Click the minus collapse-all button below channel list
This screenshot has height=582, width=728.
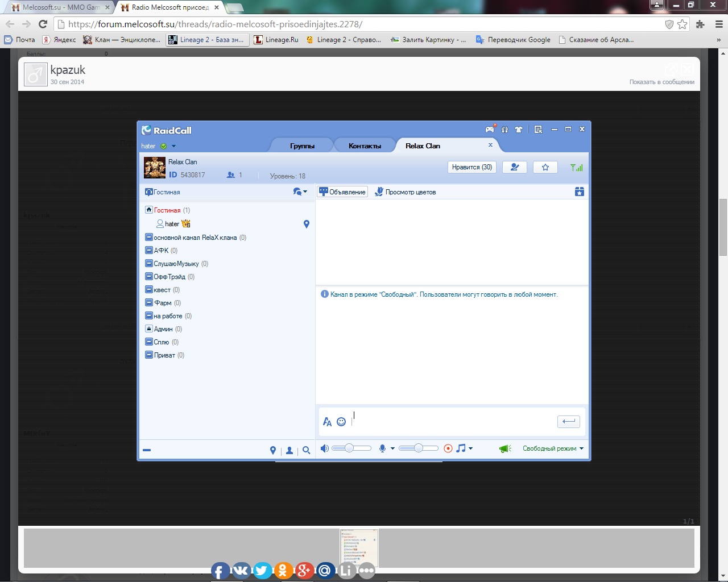147,450
